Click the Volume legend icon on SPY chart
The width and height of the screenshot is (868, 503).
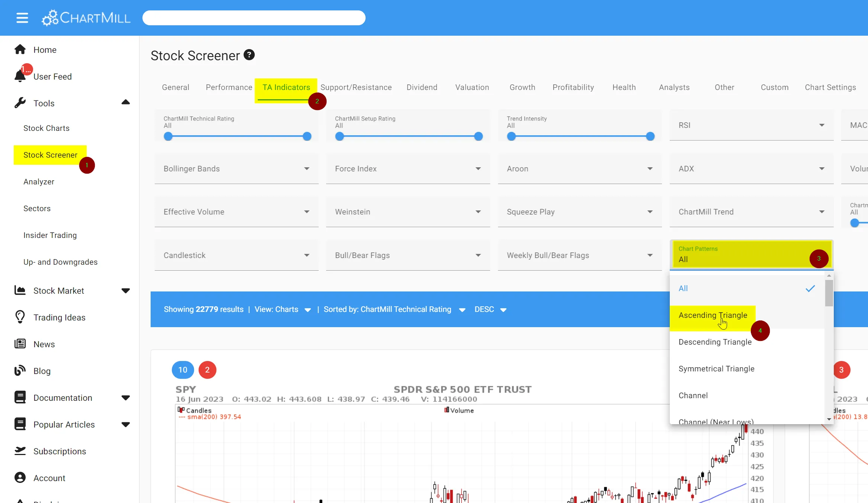(x=447, y=410)
